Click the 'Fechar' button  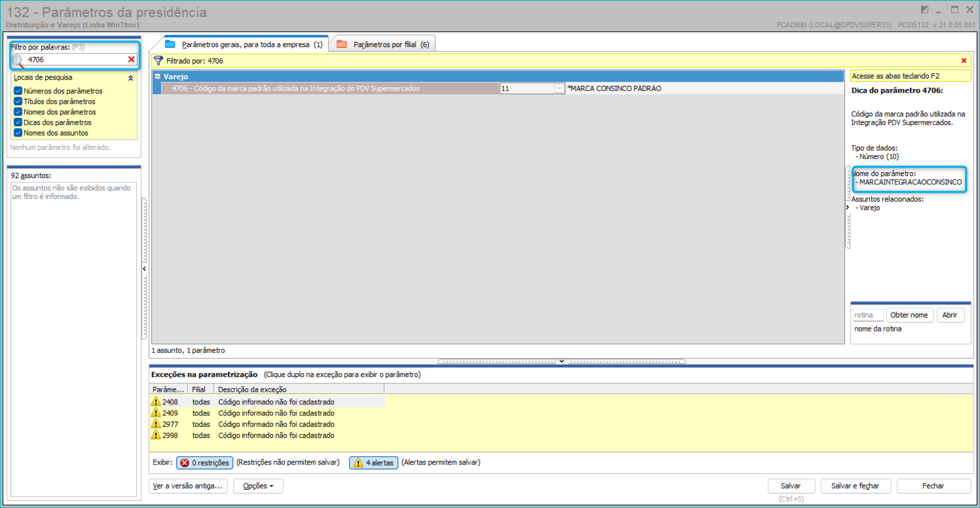pyautogui.click(x=933, y=486)
